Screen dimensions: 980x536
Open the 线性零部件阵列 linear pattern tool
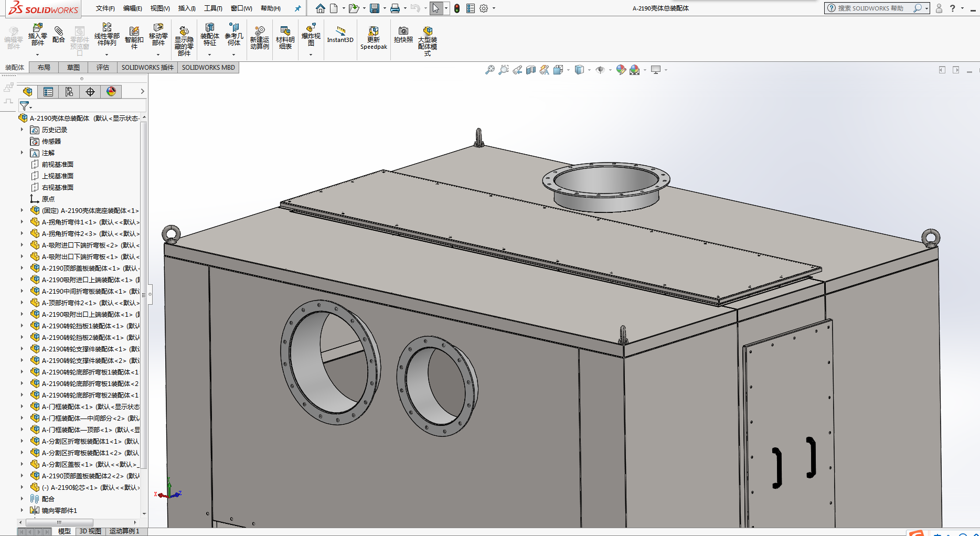click(x=106, y=34)
